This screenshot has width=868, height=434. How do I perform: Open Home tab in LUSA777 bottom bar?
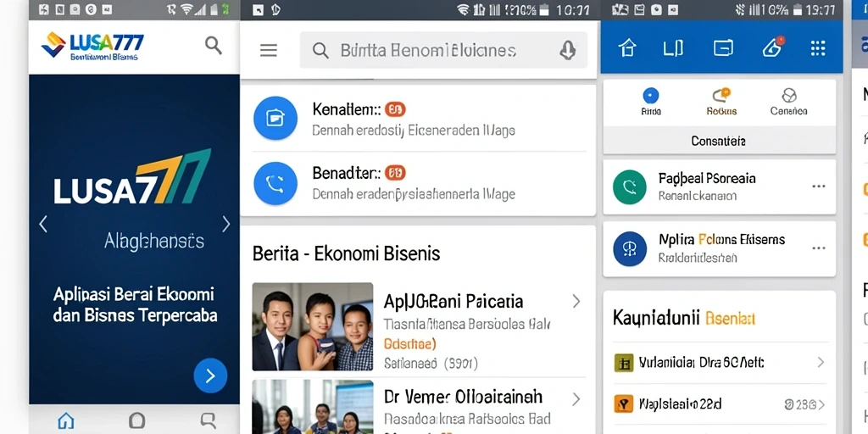coord(66,420)
